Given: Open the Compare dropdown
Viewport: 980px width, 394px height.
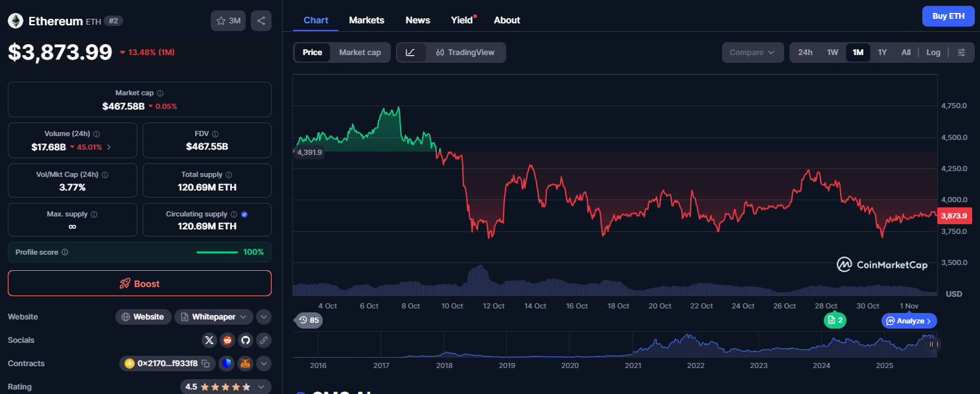Looking at the screenshot, I should coord(752,52).
